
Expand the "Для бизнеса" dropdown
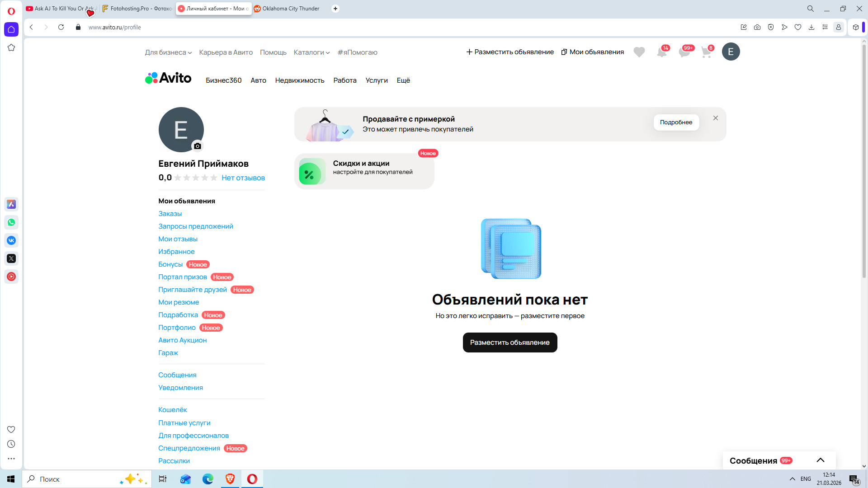[x=168, y=52]
